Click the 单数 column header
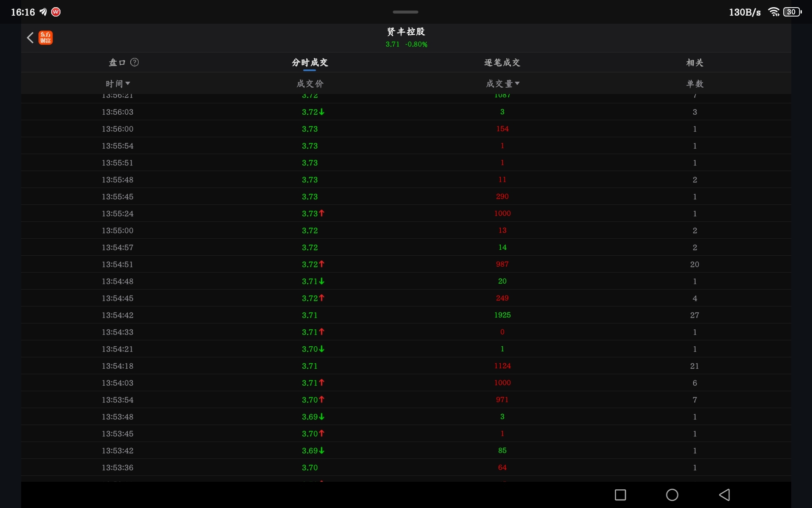Image resolution: width=812 pixels, height=508 pixels. [694, 83]
